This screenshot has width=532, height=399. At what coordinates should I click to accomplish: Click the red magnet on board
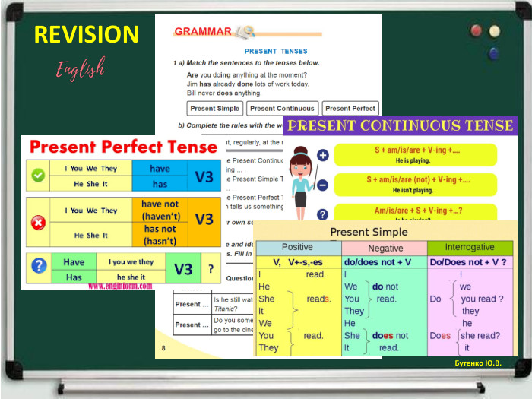[x=477, y=30]
